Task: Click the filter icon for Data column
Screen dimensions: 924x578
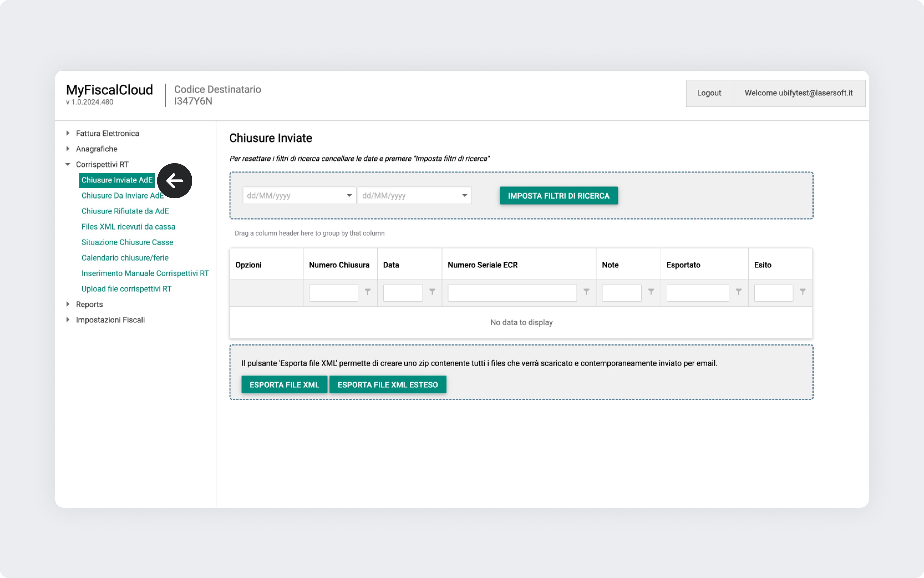Action: click(x=432, y=292)
